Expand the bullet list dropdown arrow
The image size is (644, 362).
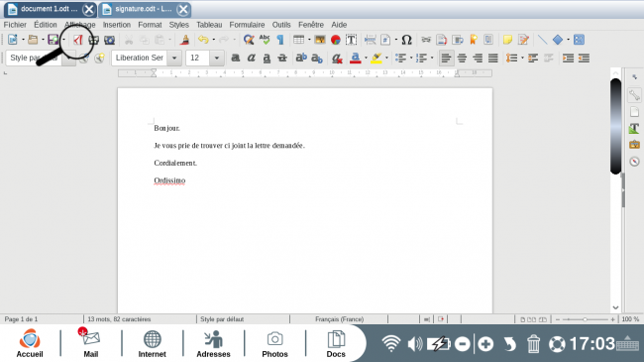(x=411, y=58)
